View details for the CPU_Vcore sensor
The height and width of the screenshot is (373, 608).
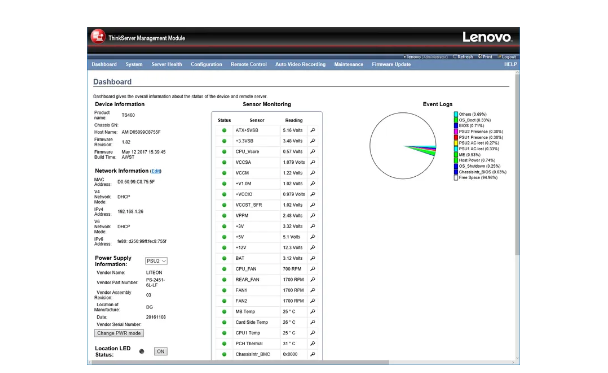point(313,152)
